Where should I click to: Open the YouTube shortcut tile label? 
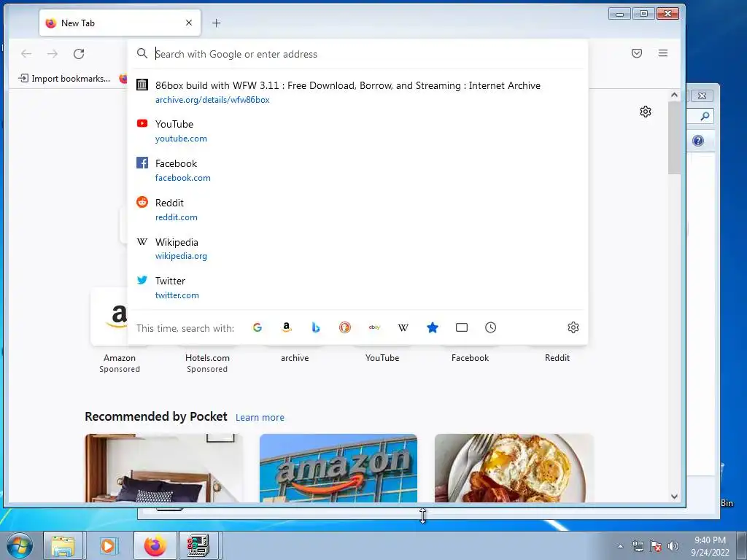[382, 357]
